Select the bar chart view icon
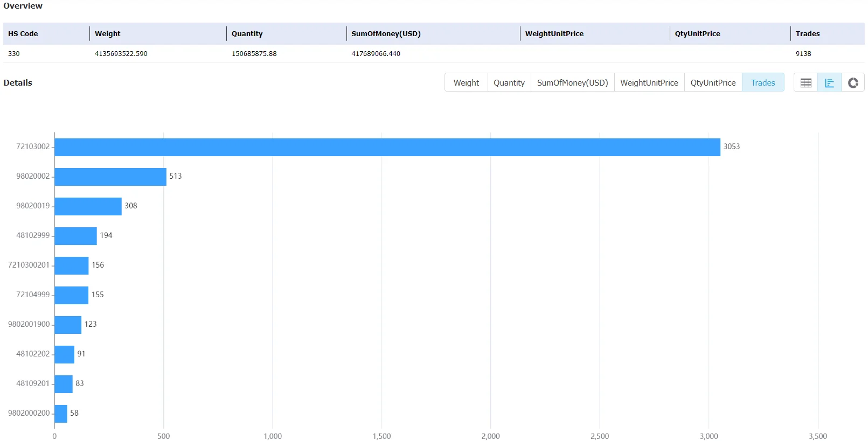The width and height of the screenshot is (868, 441). 829,83
